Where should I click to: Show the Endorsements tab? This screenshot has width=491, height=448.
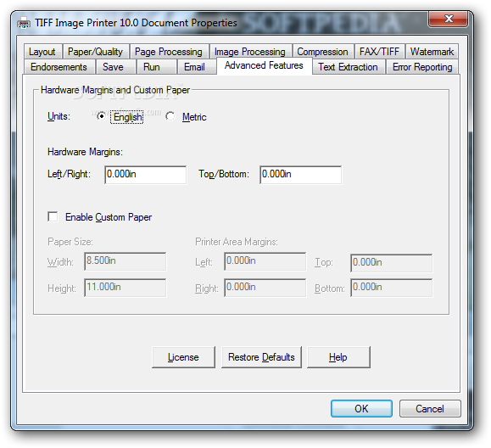(59, 67)
